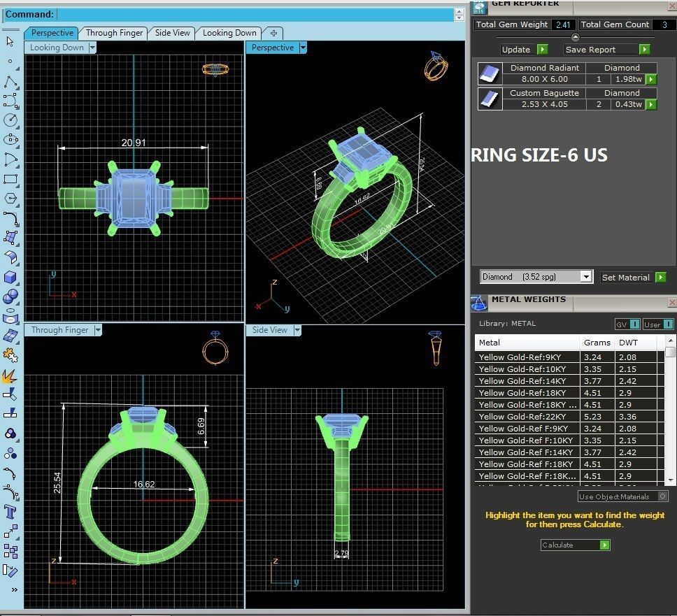
Task: Switch to the Side View tab
Action: coord(172,33)
